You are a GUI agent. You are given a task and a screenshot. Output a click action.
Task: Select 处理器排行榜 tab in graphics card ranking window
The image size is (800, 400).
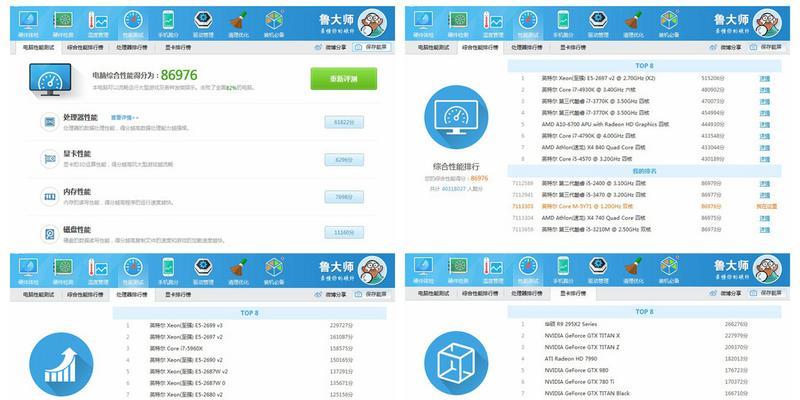(x=527, y=293)
